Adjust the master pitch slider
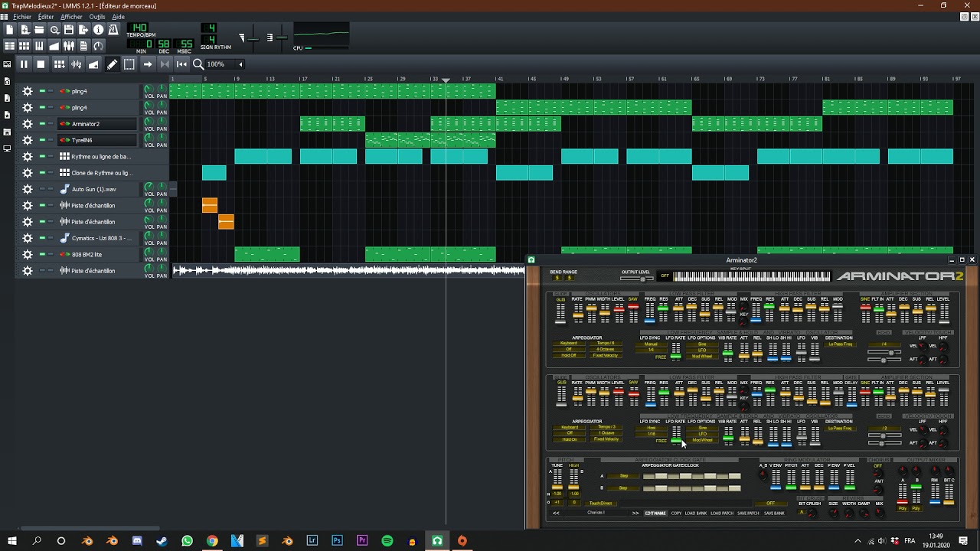 282,37
